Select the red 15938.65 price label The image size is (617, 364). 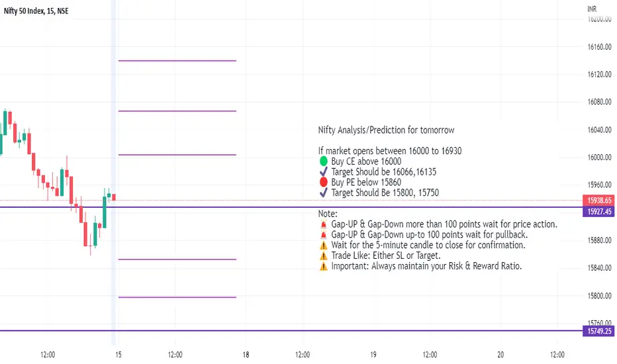point(599,201)
